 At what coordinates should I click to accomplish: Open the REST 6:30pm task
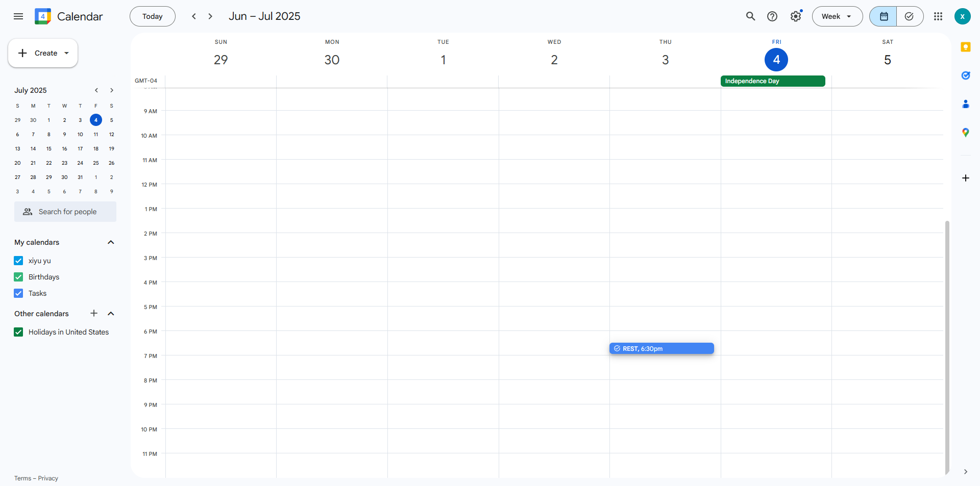(x=661, y=348)
